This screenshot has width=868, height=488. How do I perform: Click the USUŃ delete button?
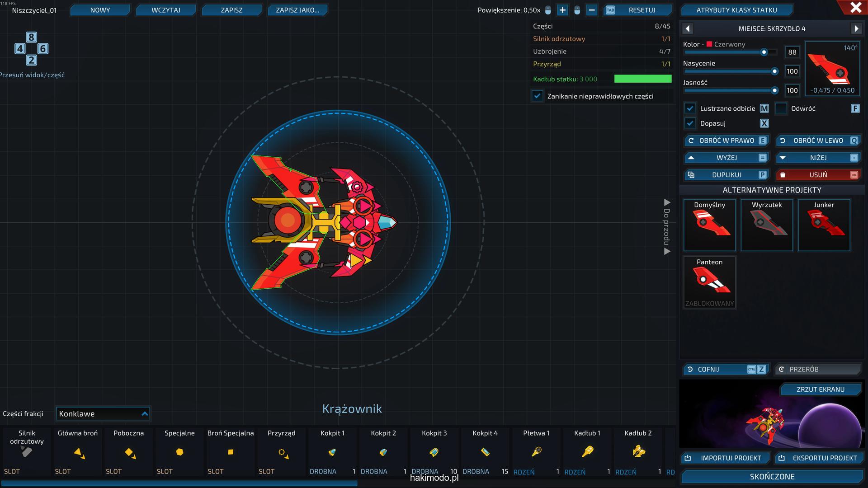tap(818, 175)
